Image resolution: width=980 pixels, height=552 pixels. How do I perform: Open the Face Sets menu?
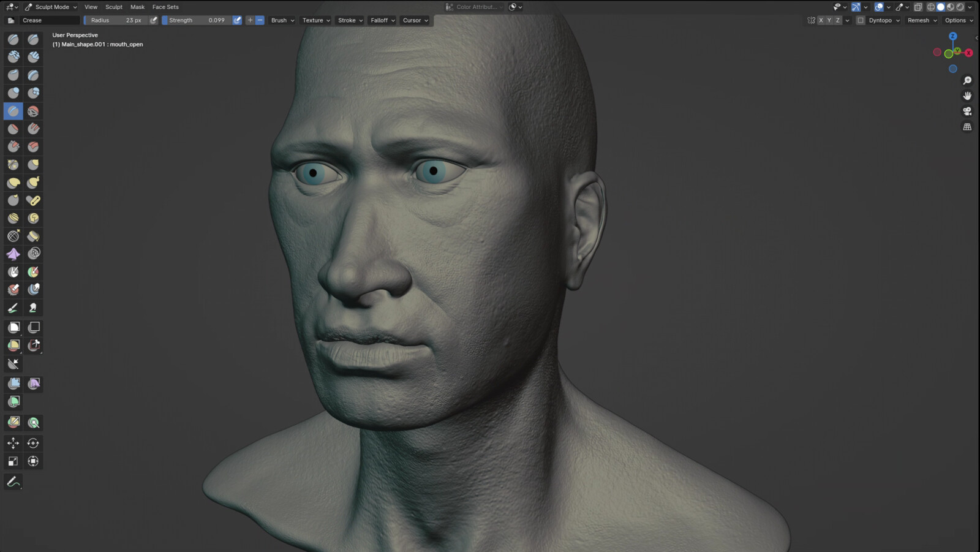165,7
